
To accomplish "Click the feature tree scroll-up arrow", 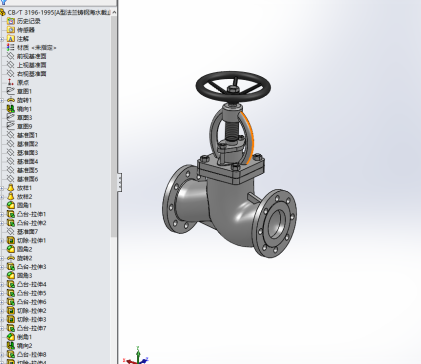I will pos(114,12).
